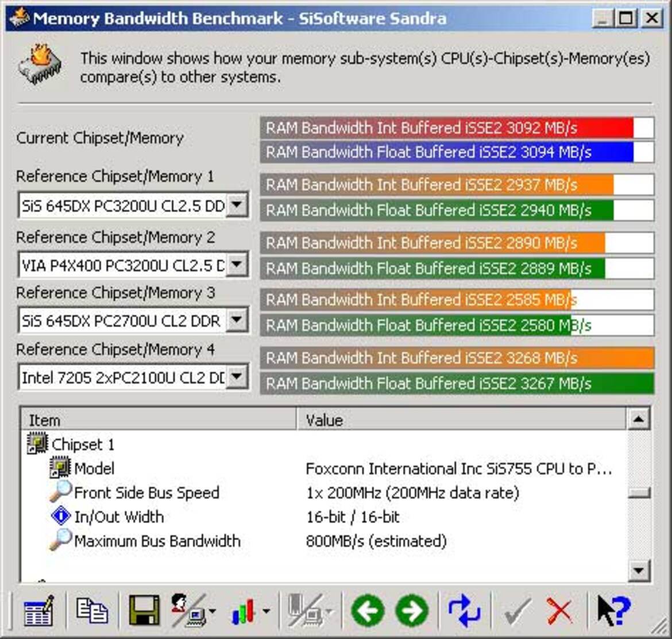Screen dimensions: 672x639
Task: Click the value '16-bit / 16-bit'
Action: [353, 517]
